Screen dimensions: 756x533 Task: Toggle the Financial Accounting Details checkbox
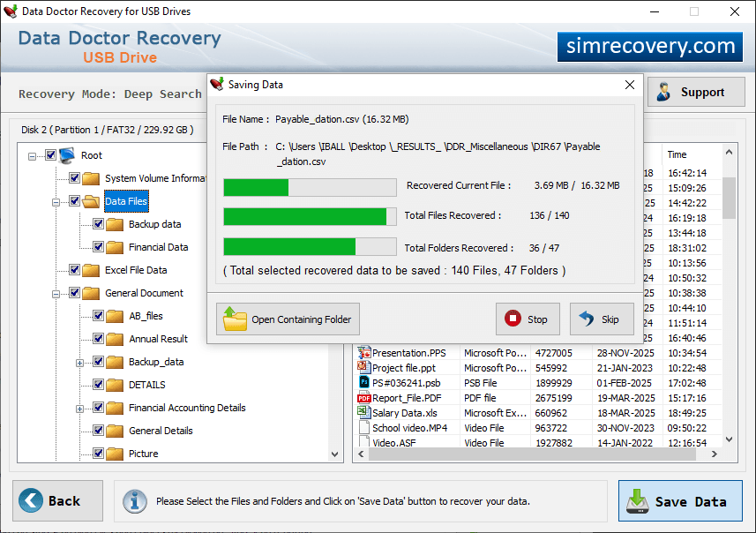pyautogui.click(x=98, y=407)
